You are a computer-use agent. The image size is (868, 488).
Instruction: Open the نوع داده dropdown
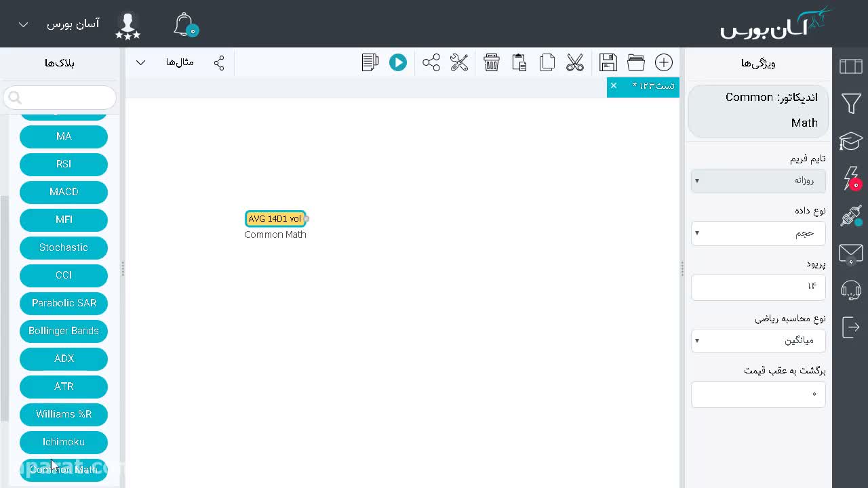(x=758, y=233)
